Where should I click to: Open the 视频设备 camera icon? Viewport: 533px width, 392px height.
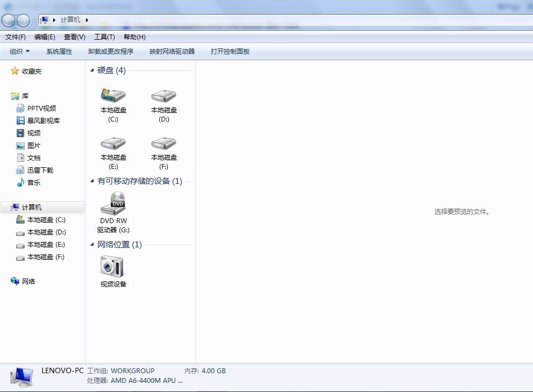[112, 266]
